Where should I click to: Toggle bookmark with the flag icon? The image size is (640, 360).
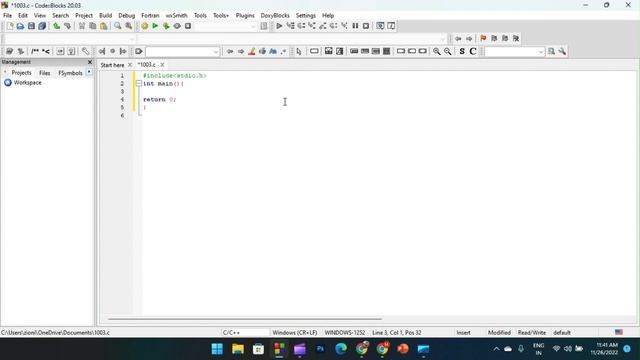click(x=483, y=38)
